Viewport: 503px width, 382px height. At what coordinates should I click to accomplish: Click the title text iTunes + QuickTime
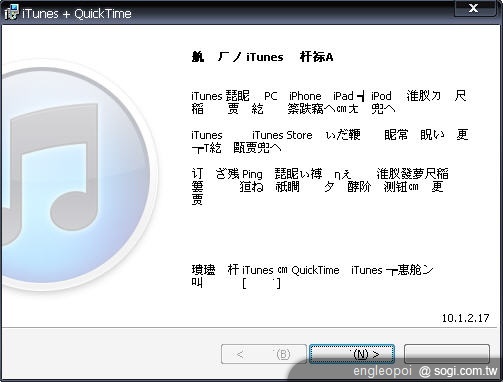(77, 14)
